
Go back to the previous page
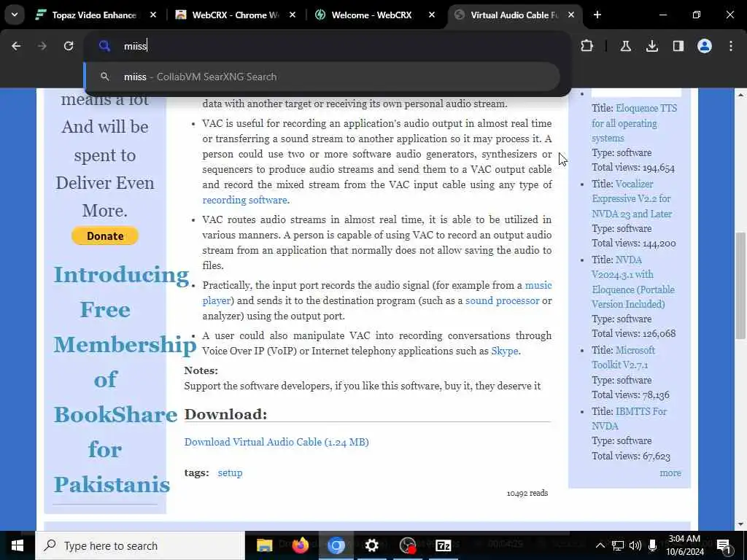[16, 46]
